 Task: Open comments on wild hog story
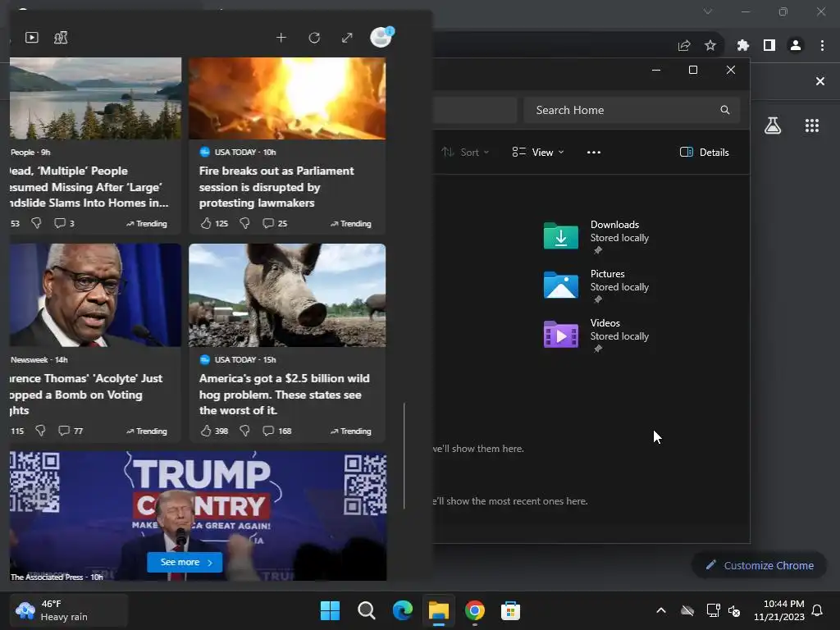point(268,431)
